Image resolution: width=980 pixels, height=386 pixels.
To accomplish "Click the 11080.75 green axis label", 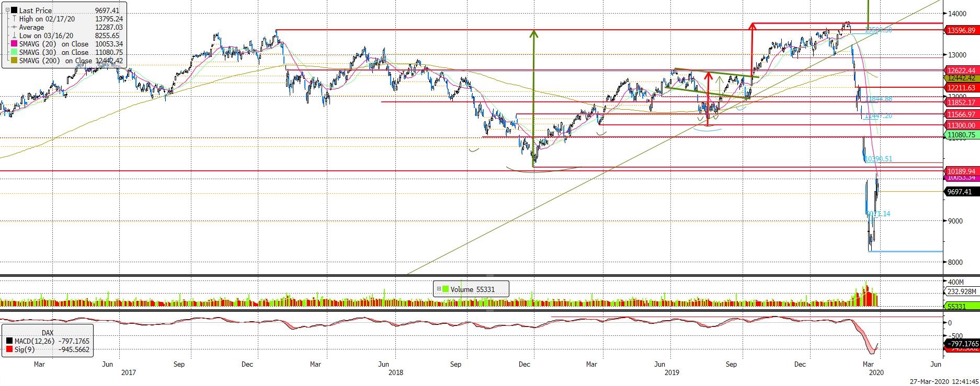I will coord(962,135).
